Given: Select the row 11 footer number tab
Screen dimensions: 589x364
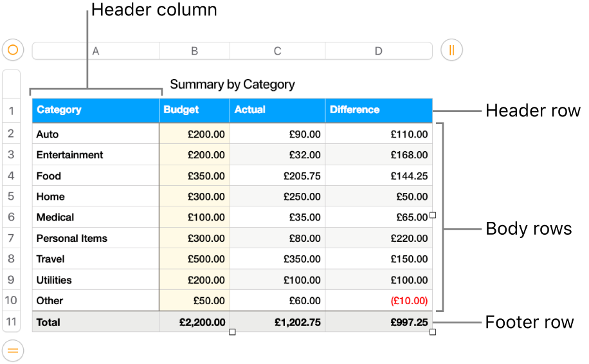Looking at the screenshot, I should point(12,322).
